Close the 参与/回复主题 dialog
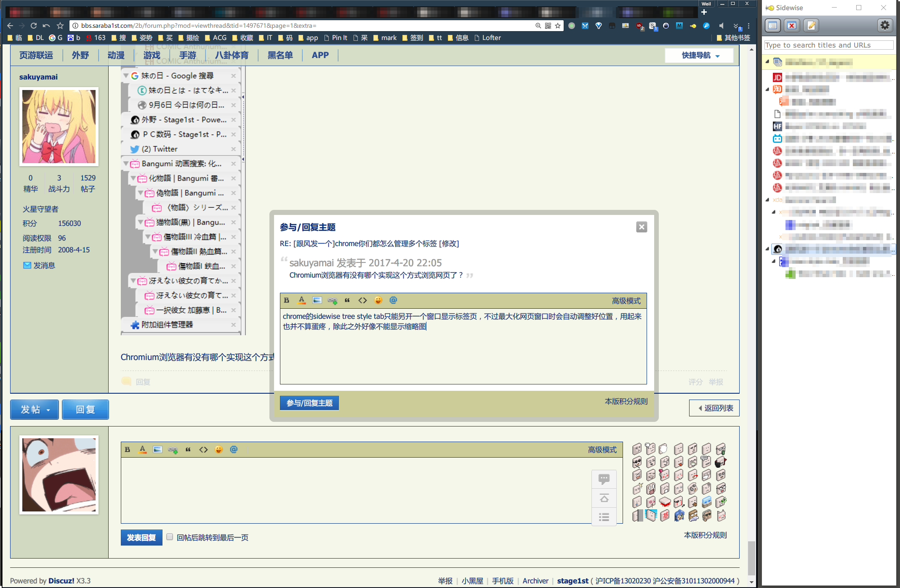 (x=642, y=227)
